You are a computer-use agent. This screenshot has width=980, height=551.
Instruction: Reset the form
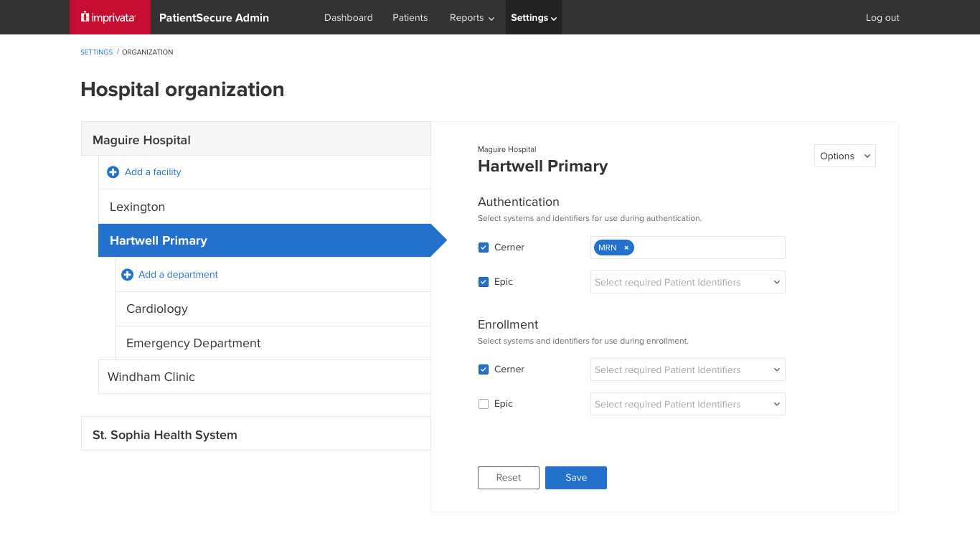pyautogui.click(x=509, y=478)
